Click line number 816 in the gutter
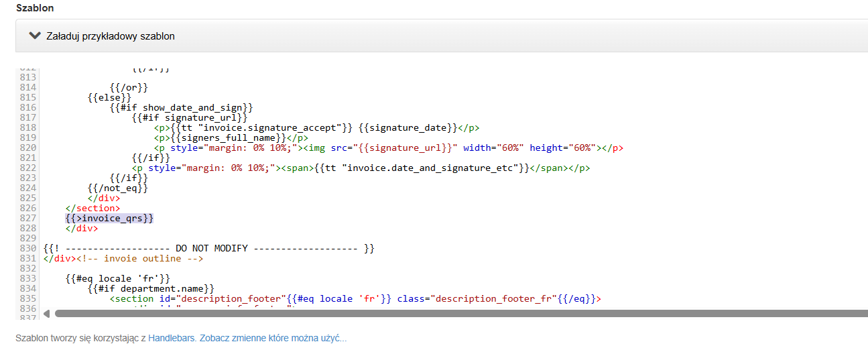Image resolution: width=868 pixels, height=350 pixels. [x=28, y=107]
